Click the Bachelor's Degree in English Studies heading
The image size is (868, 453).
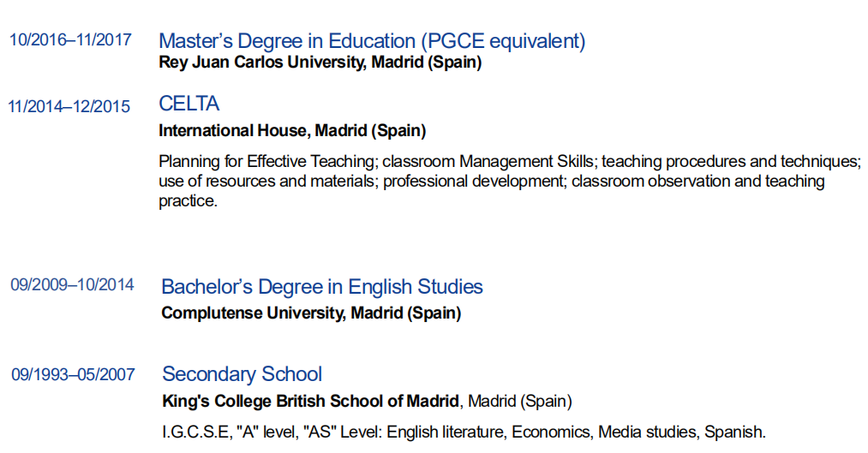322,287
